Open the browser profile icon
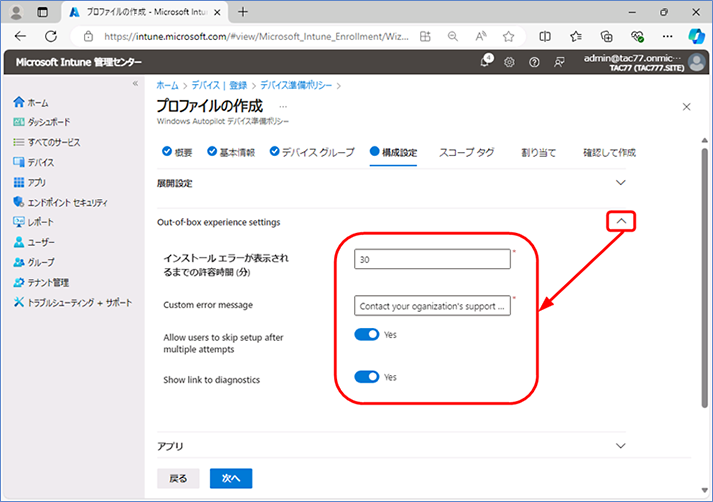The width and height of the screenshot is (713, 502). [x=16, y=12]
